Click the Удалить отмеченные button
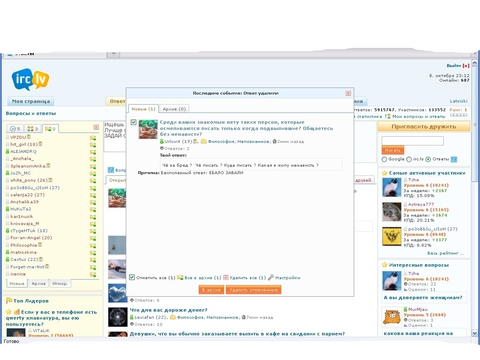The height and width of the screenshot is (360, 480). click(253, 290)
